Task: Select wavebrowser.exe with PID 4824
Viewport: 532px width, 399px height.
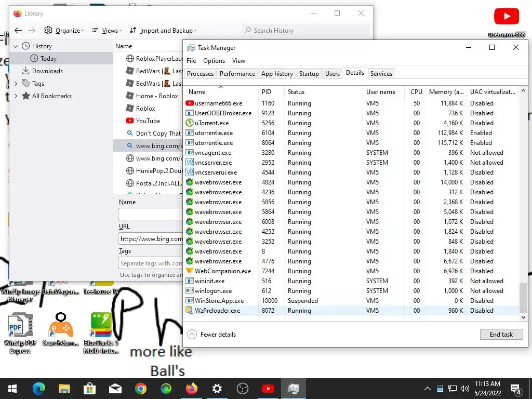Action: (x=351, y=182)
